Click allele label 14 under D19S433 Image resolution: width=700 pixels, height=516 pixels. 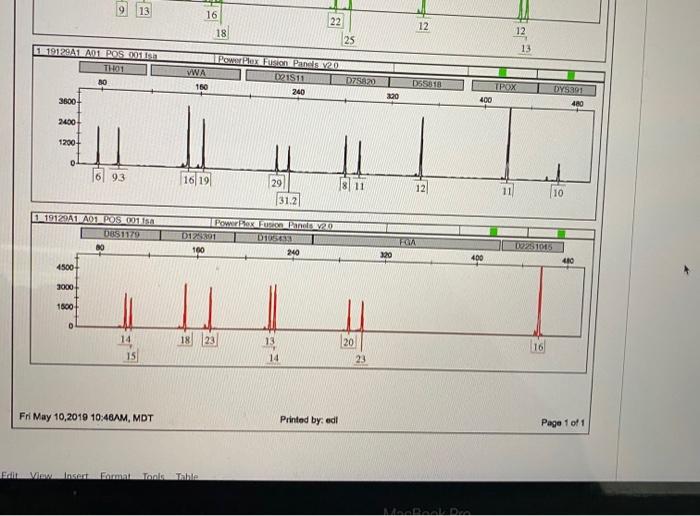[x=274, y=358]
